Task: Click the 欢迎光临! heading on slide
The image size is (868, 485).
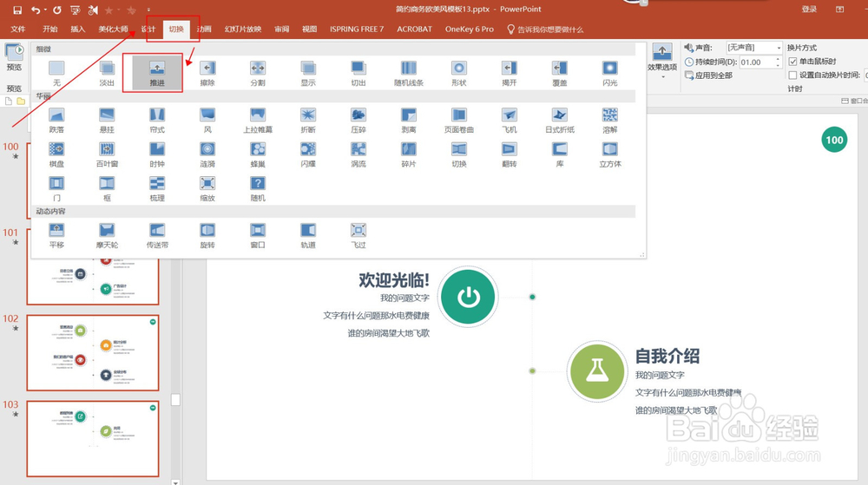Action: (394, 280)
